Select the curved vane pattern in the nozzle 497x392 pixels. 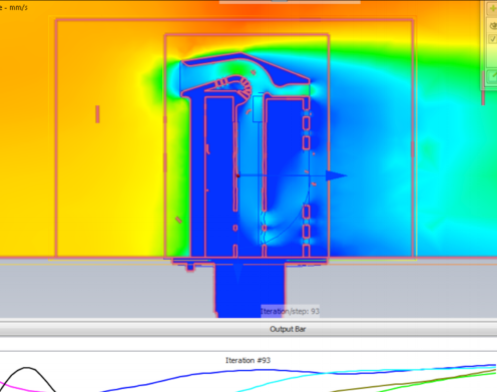[x=233, y=86]
